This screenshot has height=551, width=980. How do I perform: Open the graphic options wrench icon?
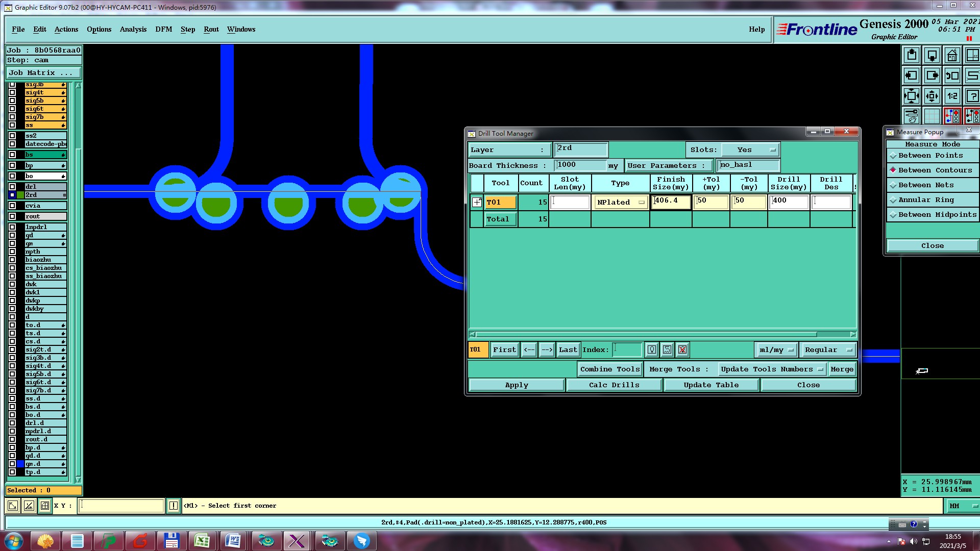912,116
